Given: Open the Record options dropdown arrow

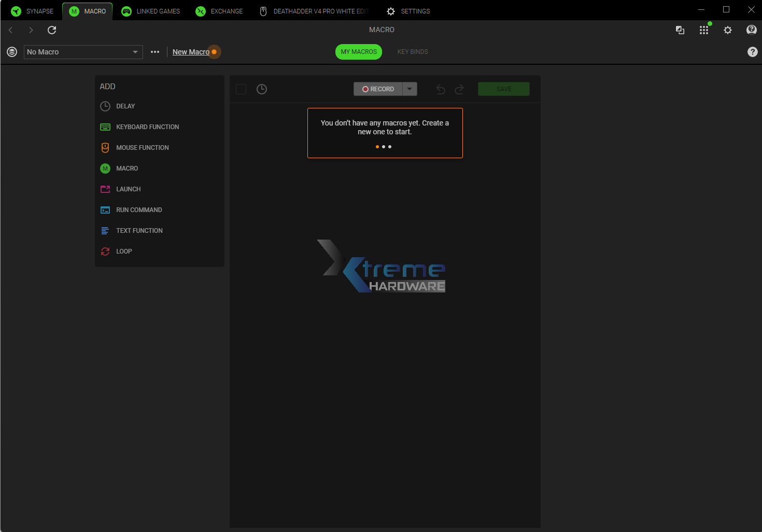Looking at the screenshot, I should [x=410, y=89].
